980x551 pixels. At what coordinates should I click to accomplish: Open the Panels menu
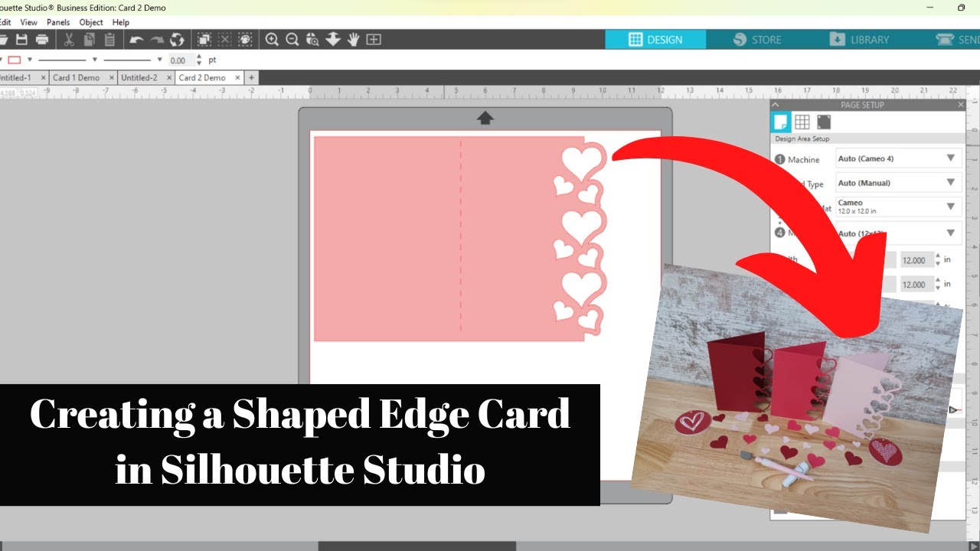point(58,22)
